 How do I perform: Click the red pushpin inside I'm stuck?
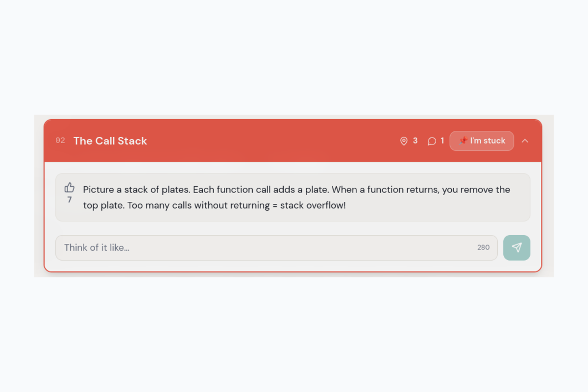tap(463, 141)
